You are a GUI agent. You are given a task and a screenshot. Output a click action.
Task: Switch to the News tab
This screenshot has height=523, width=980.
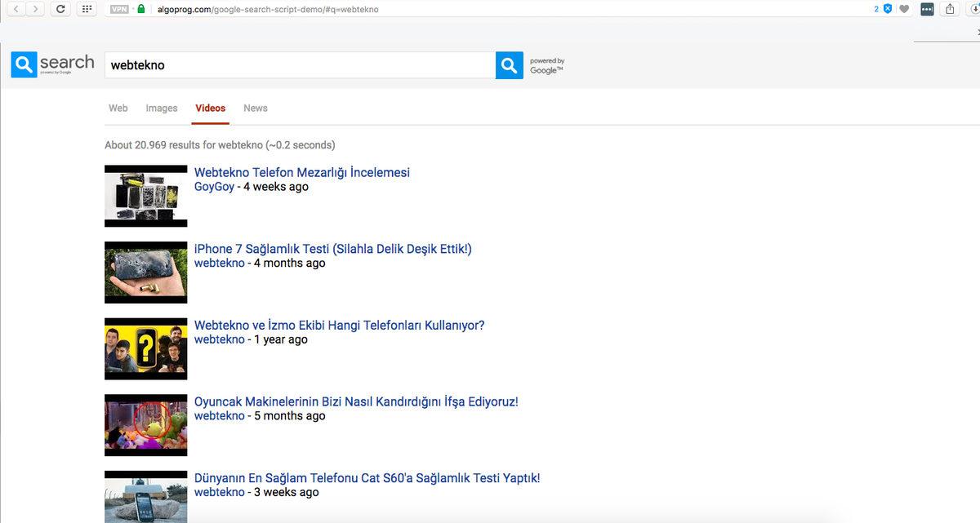click(x=255, y=108)
